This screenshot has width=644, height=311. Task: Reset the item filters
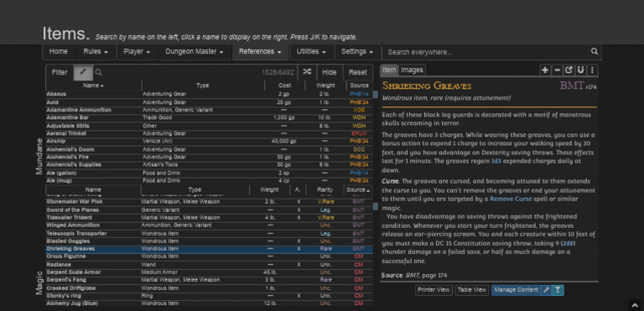tap(358, 72)
